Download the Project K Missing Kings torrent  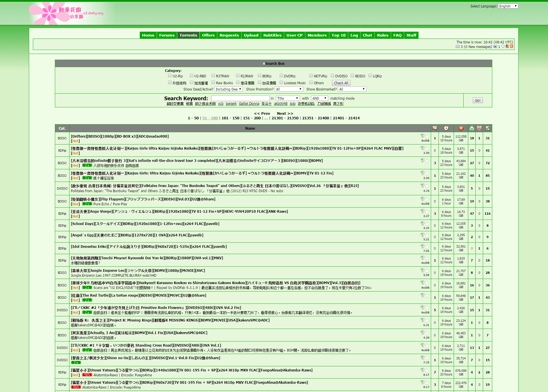tap(422, 320)
